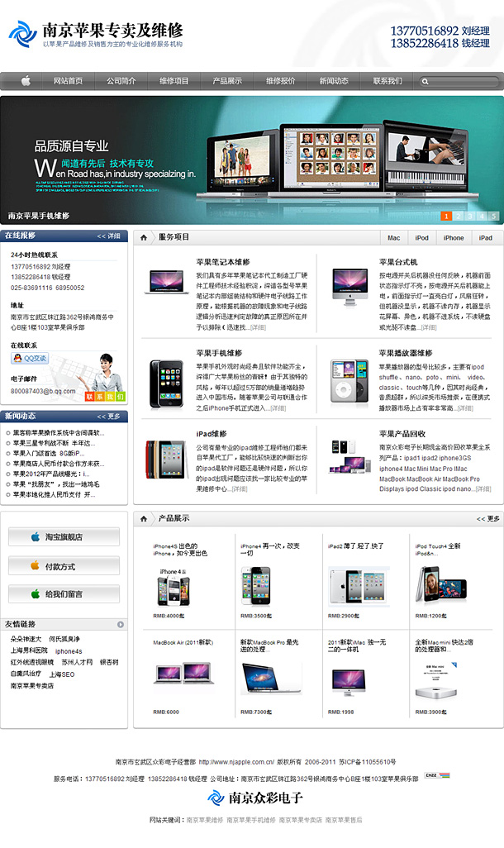The height and width of the screenshot is (848, 504).
Task: Click the search input field
Action: click(x=459, y=82)
